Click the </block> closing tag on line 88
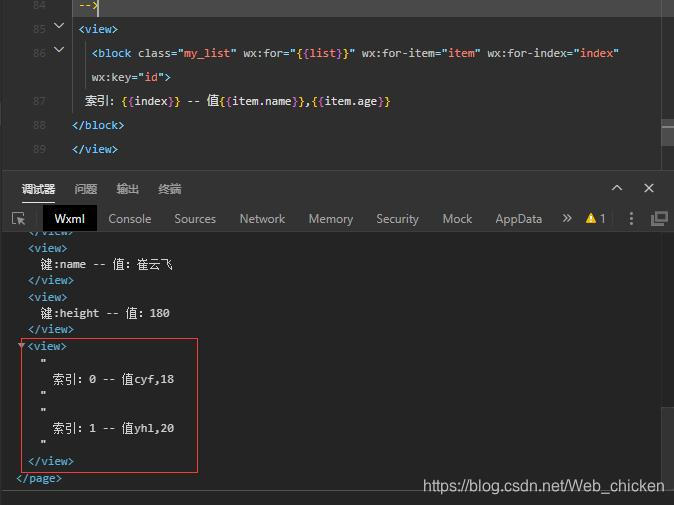 click(x=98, y=125)
